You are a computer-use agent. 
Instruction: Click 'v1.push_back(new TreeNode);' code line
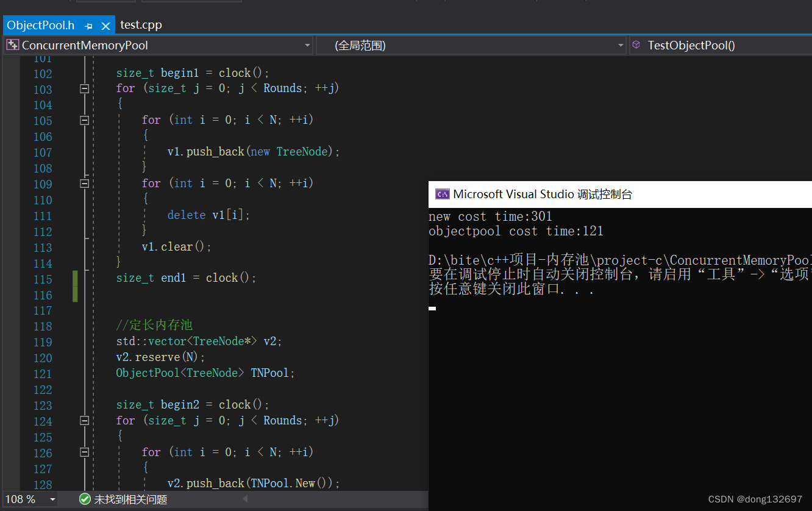pyautogui.click(x=254, y=152)
